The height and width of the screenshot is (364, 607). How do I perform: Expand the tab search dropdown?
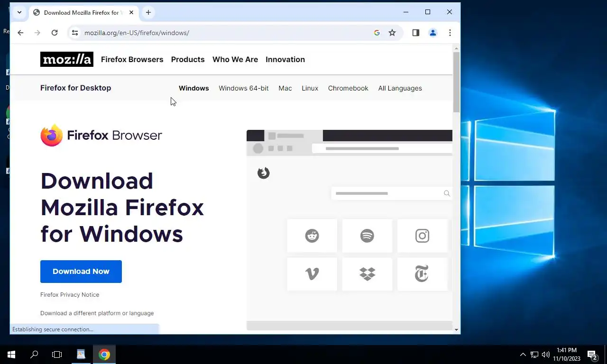click(x=19, y=12)
